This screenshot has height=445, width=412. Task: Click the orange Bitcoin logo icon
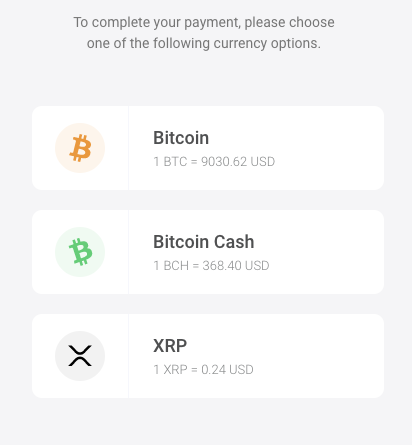(80, 148)
